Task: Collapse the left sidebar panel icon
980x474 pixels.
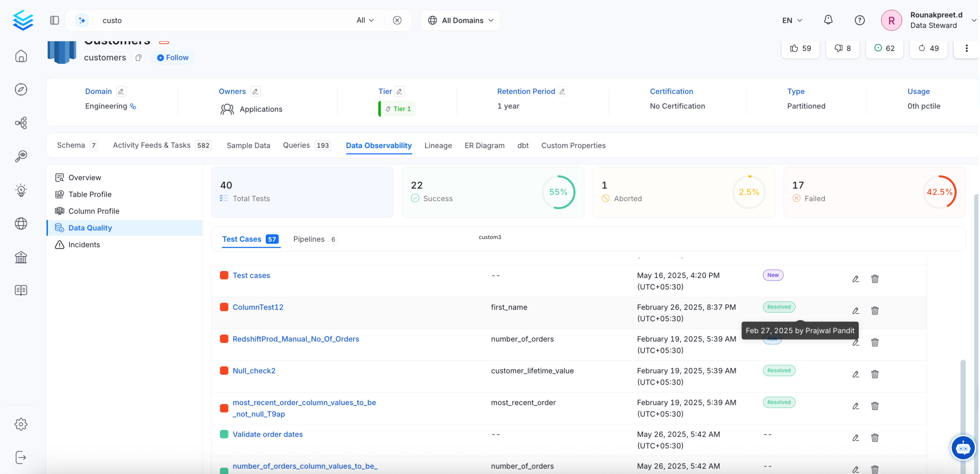Action: pos(54,20)
